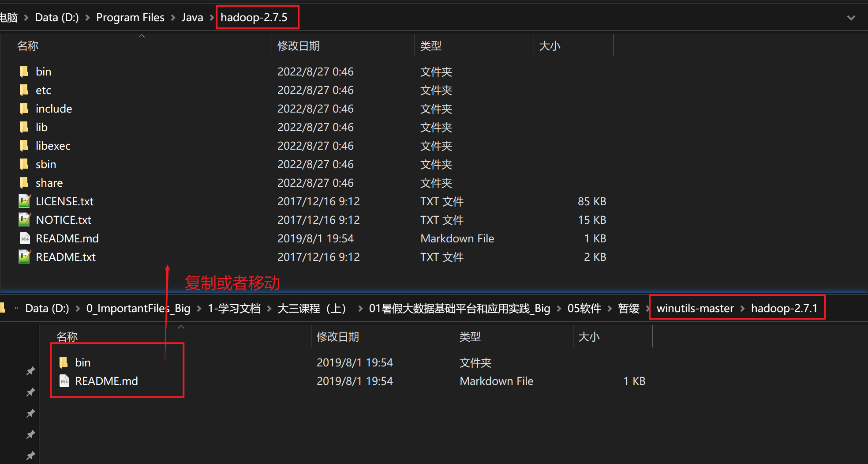Click the README.txt file icon
This screenshot has height=464, width=868.
pyautogui.click(x=25, y=257)
